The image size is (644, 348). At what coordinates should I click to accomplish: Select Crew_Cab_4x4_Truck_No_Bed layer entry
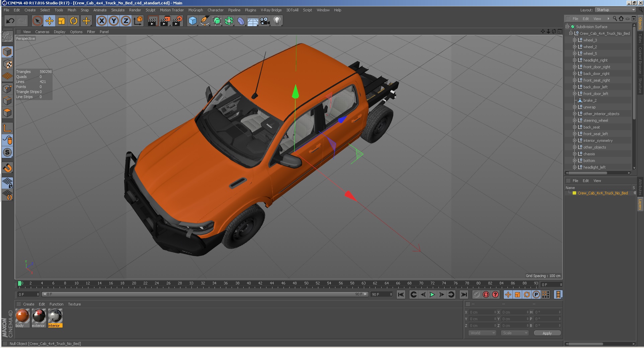[x=602, y=193]
